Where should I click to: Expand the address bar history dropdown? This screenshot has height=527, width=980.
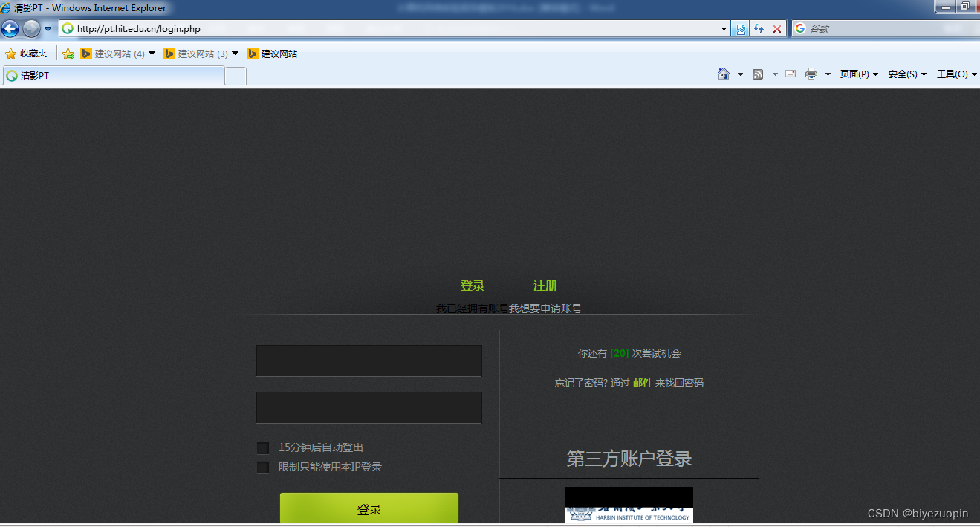pyautogui.click(x=724, y=28)
